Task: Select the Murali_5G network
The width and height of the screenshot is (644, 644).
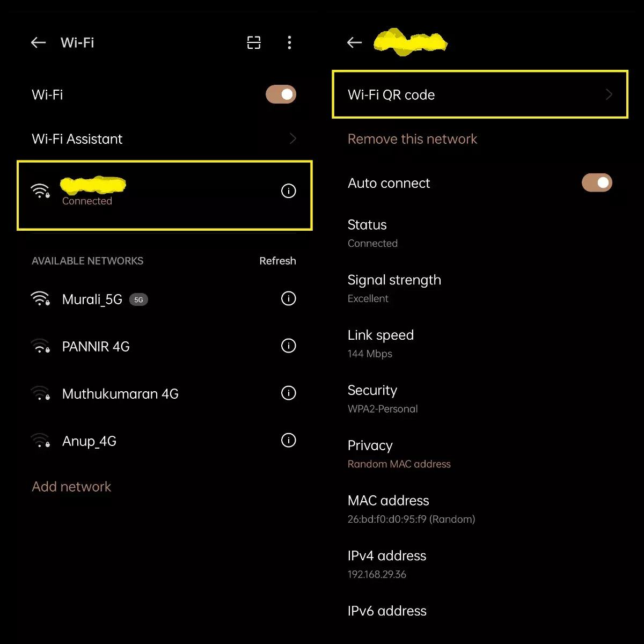Action: [x=92, y=299]
